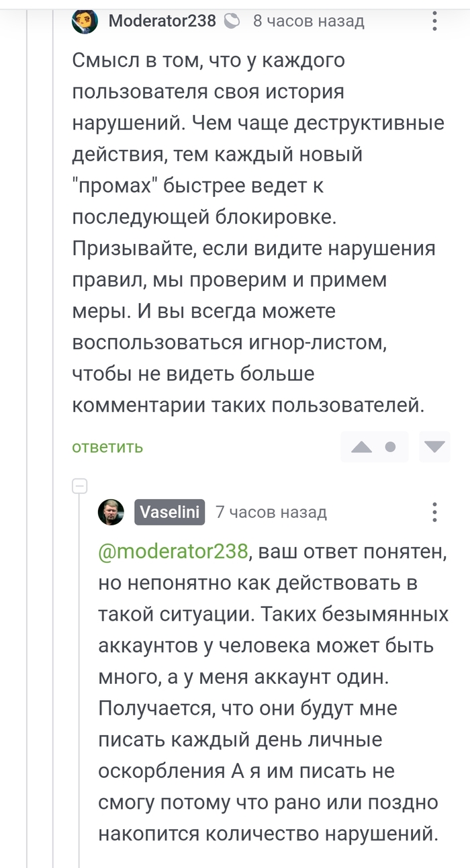Screen dimensions: 470x868
Task: Click the vertical thread line under the minus box
Action: (80, 672)
